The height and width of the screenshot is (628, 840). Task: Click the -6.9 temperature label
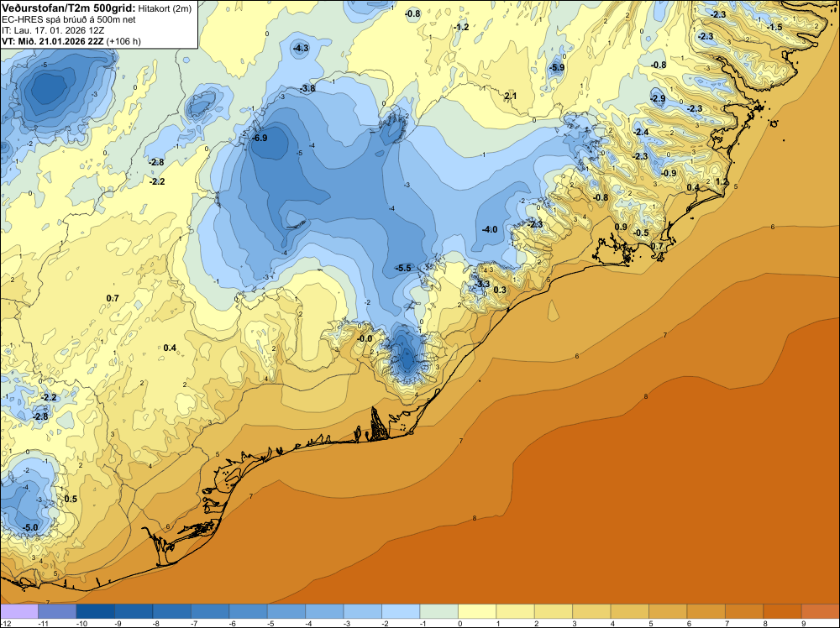[260, 138]
